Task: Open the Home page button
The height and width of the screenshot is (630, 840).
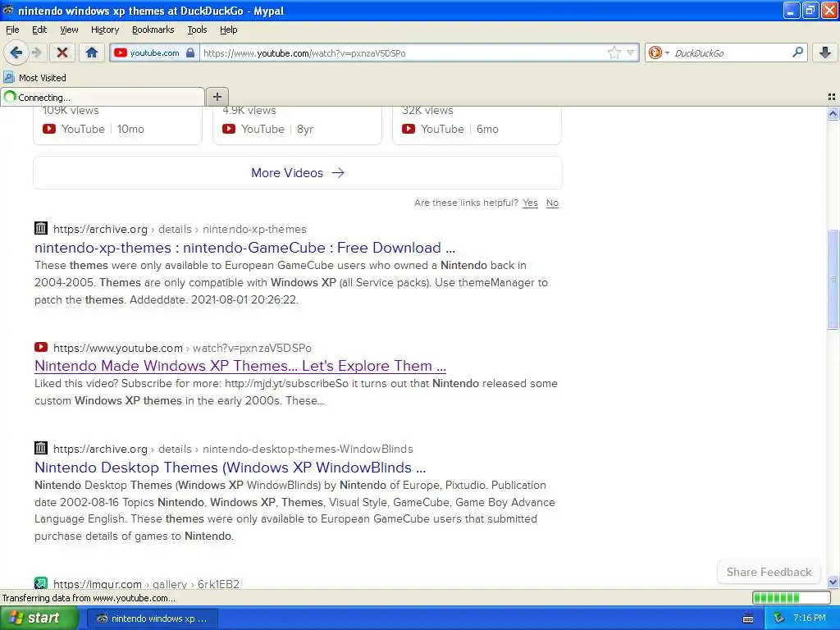Action: 92,52
